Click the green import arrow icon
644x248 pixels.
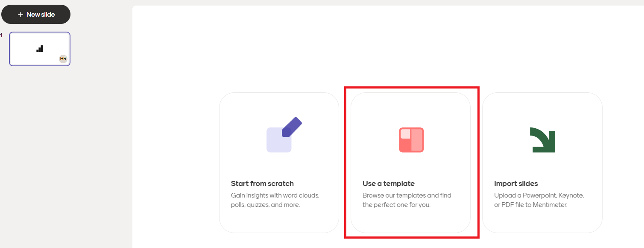542,140
